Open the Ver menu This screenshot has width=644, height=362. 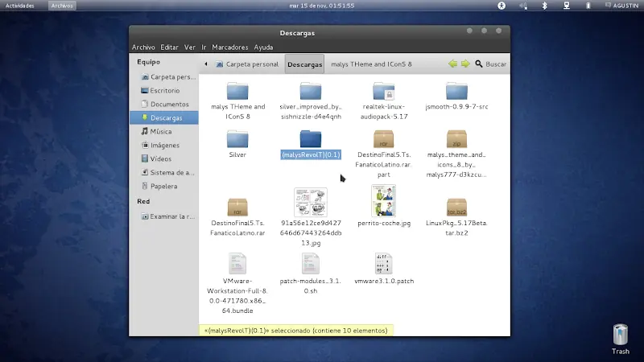190,47
